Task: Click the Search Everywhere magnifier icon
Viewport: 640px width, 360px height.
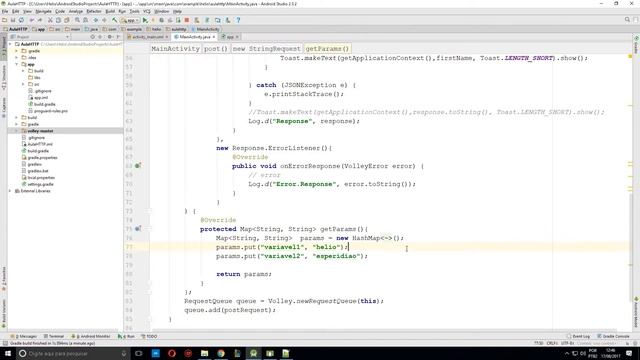Action: 627,20
